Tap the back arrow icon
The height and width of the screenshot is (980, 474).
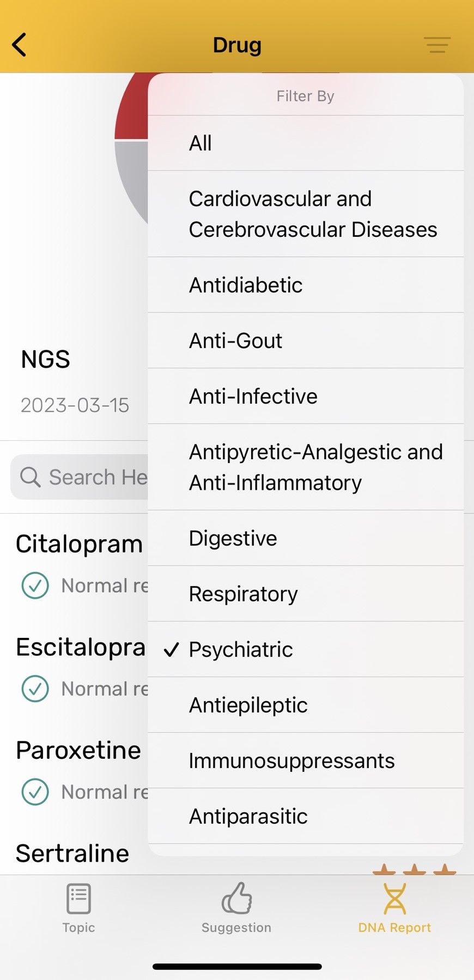(x=20, y=45)
